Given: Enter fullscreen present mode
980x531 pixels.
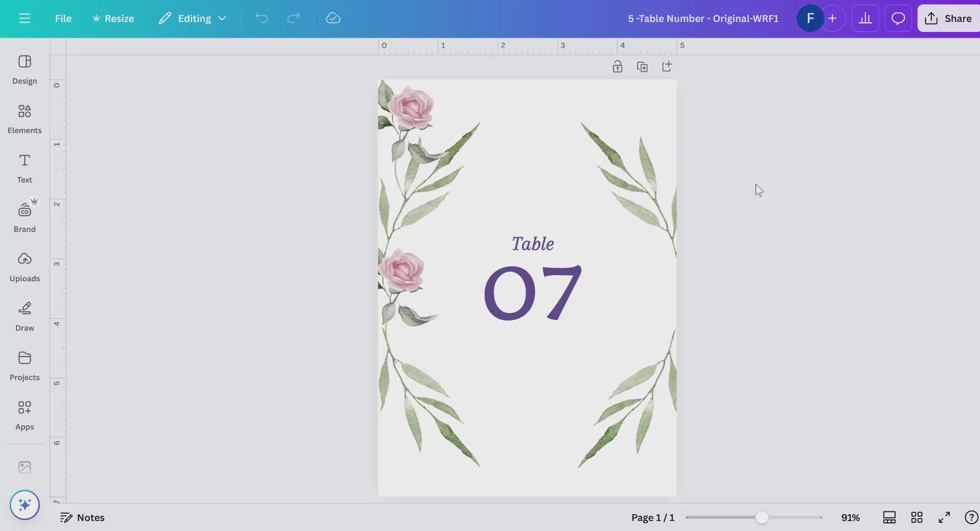Looking at the screenshot, I should tap(944, 517).
